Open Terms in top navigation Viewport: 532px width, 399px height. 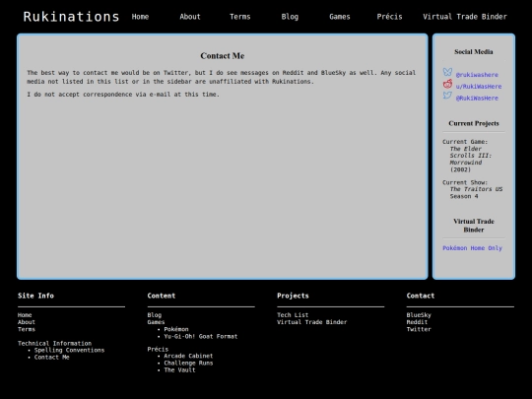pos(239,17)
